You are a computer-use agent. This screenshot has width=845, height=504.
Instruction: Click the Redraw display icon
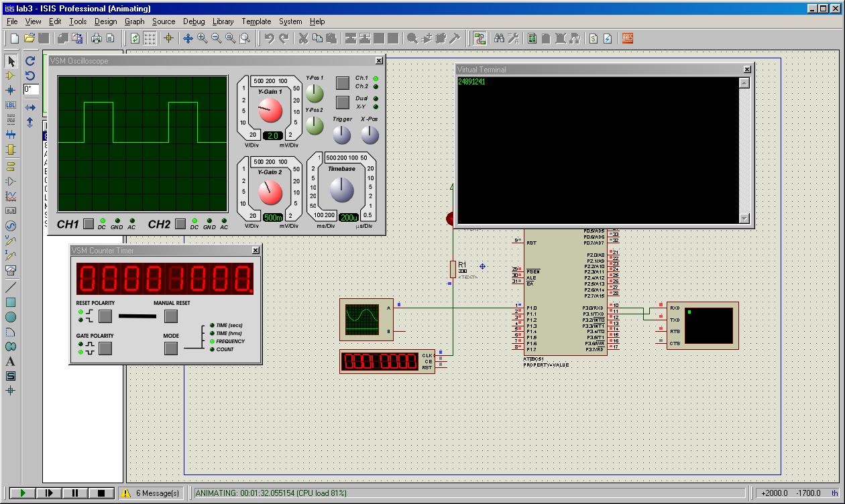[x=135, y=38]
